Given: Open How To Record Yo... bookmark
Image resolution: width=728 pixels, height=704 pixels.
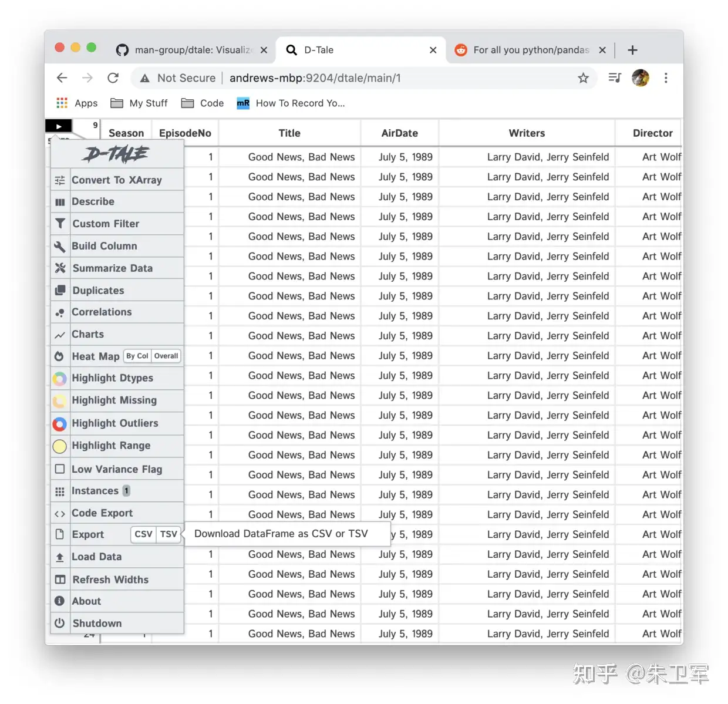Looking at the screenshot, I should [291, 103].
